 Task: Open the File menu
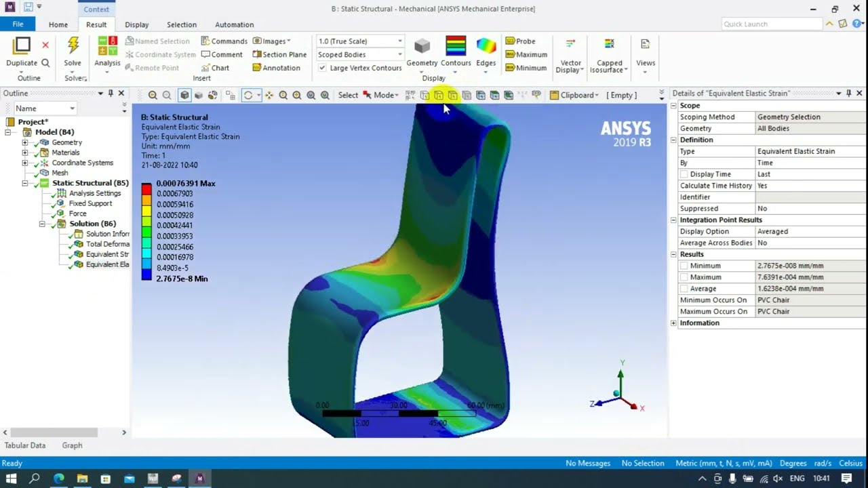pos(18,24)
